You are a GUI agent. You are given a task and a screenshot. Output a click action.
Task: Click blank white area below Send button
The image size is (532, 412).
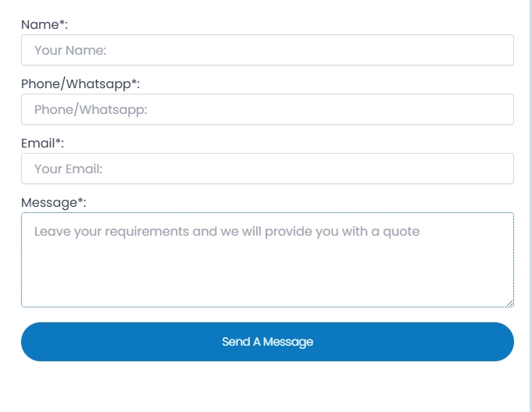tap(267, 388)
